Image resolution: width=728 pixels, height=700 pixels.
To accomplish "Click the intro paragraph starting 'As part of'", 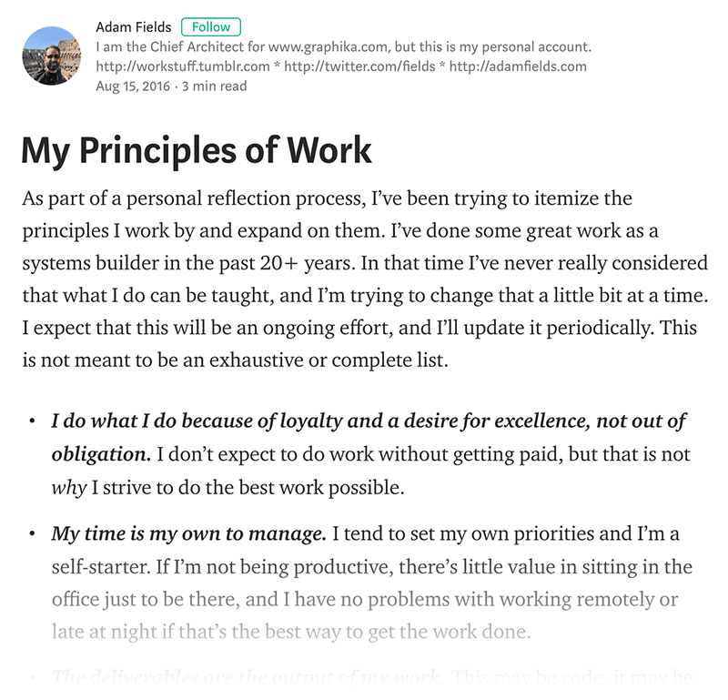I will coord(365,279).
